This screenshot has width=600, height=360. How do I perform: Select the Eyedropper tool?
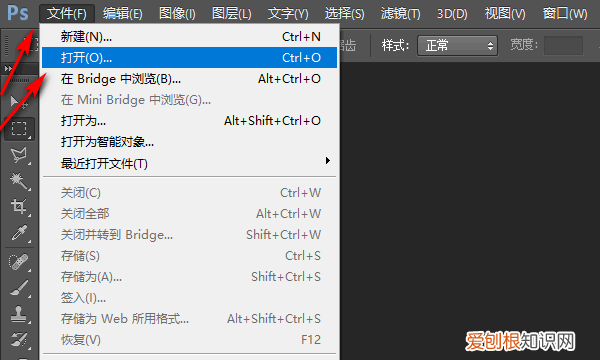pos(19,233)
